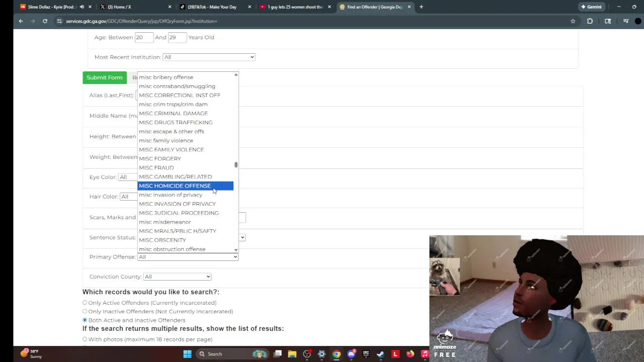This screenshot has width=644, height=362.
Task: Click the Gemini button in Chrome
Action: tap(591, 7)
